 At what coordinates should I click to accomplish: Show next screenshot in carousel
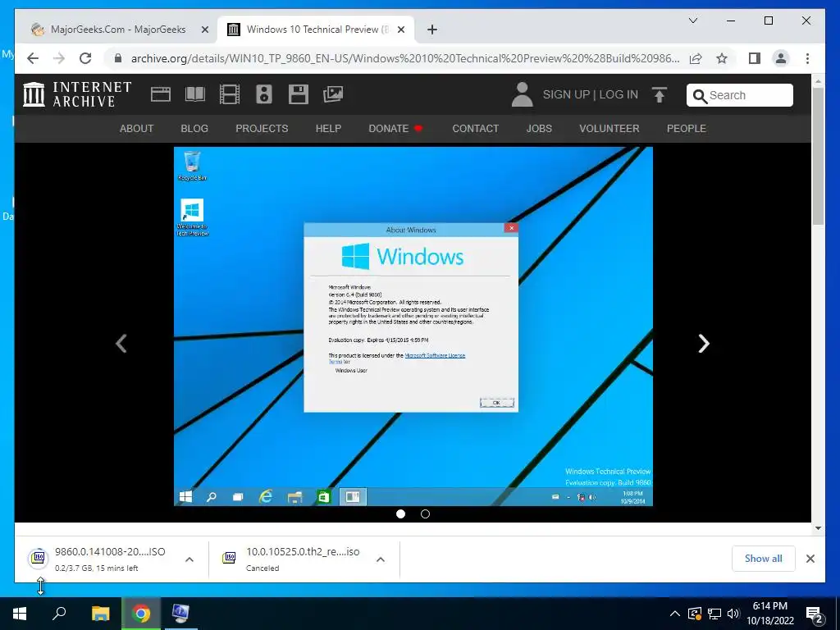pyautogui.click(x=704, y=344)
